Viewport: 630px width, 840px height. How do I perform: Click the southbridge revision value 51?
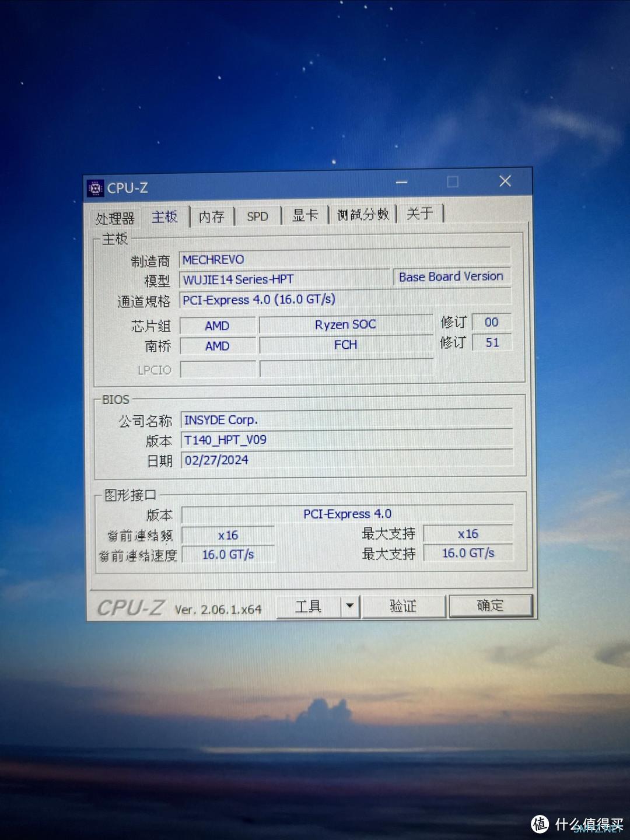pyautogui.click(x=492, y=342)
